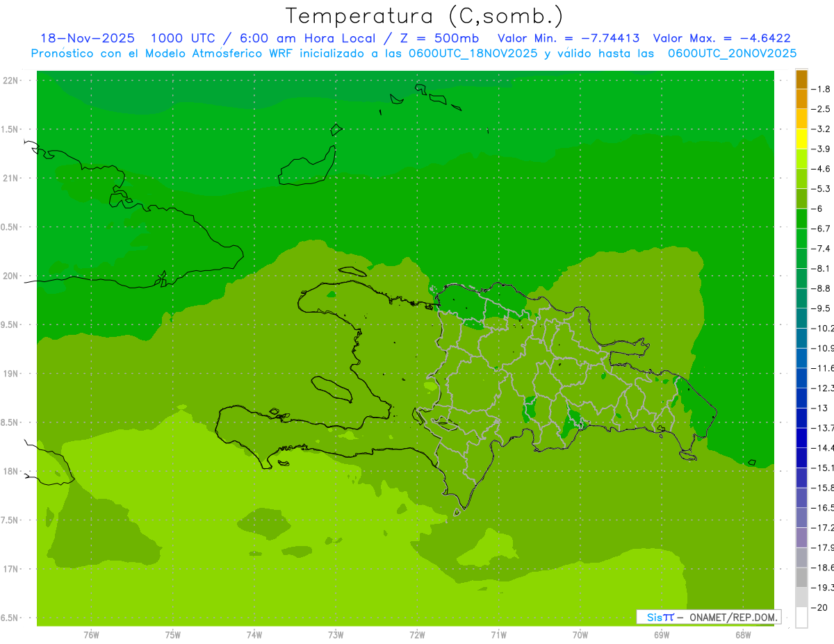Select the dark orange swatch above -1.8
The image size is (834, 644).
802,79
